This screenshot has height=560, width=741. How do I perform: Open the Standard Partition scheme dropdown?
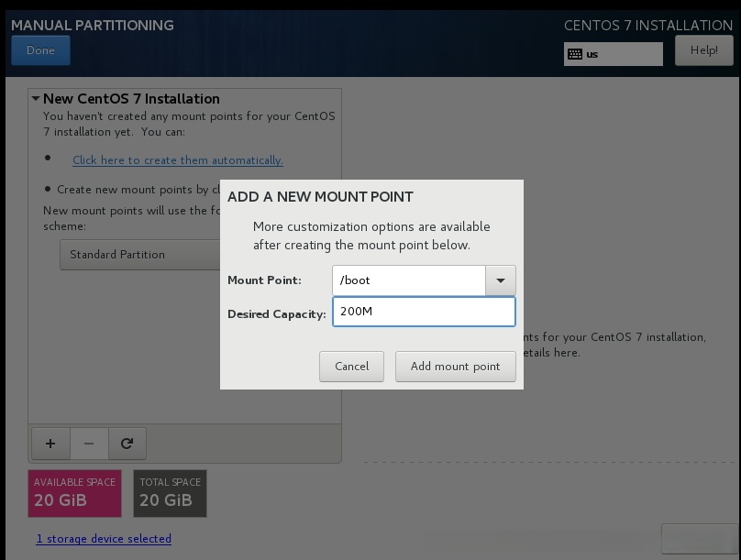tap(139, 255)
